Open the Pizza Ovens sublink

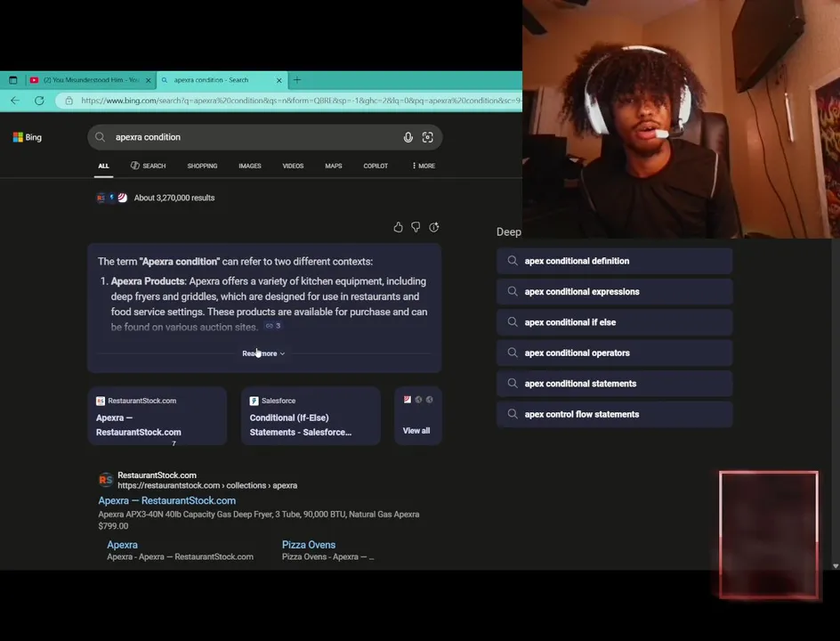coord(309,545)
